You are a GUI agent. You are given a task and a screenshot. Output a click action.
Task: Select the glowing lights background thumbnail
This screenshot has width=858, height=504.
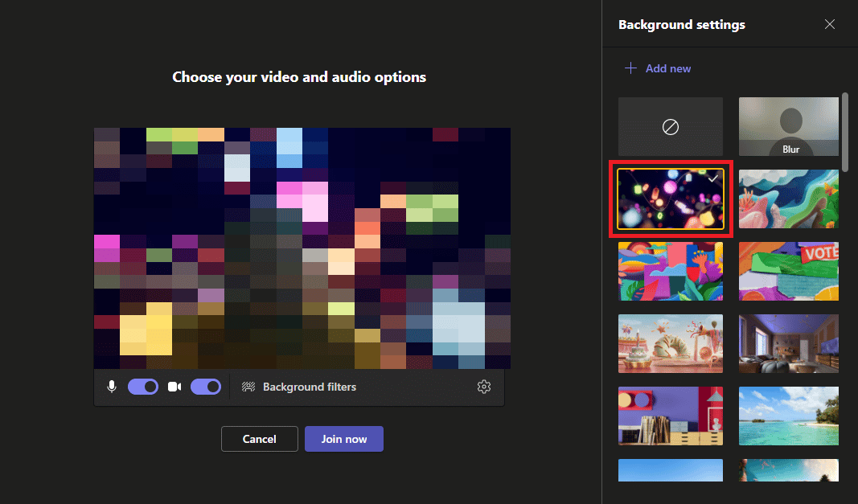[x=671, y=199]
